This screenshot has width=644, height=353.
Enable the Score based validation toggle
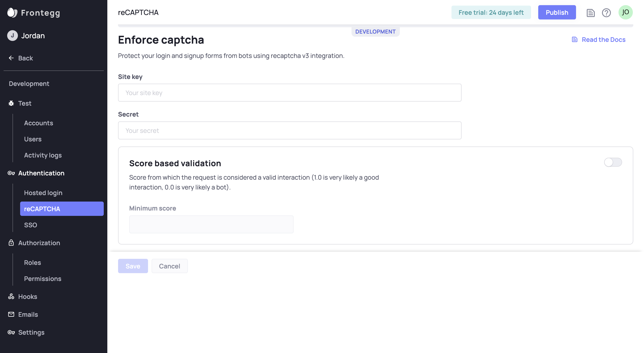(613, 162)
